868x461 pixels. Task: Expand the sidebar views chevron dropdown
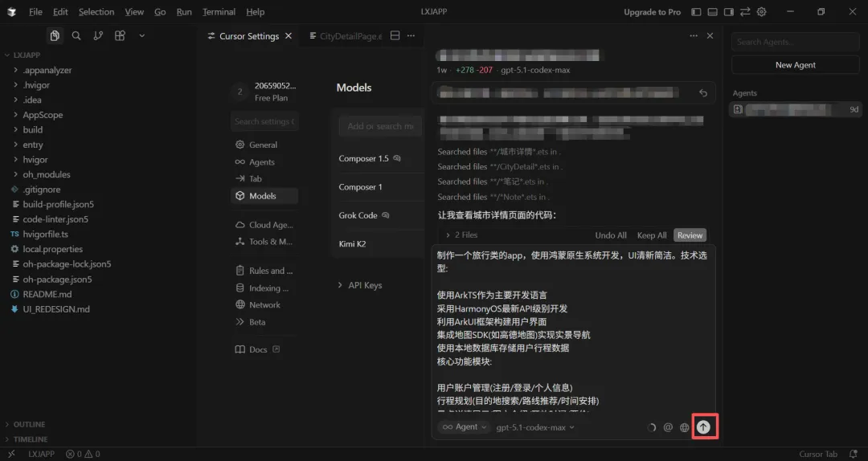[141, 35]
